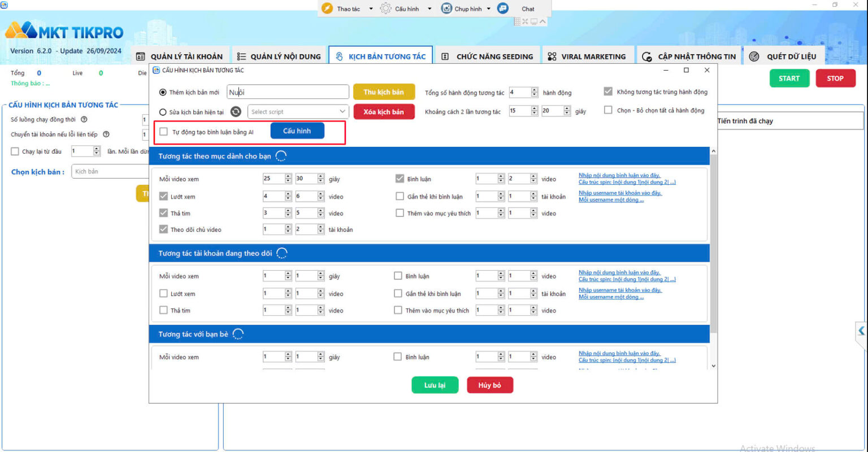This screenshot has height=452, width=868.
Task: Open Viral marketing tab
Action: (587, 56)
